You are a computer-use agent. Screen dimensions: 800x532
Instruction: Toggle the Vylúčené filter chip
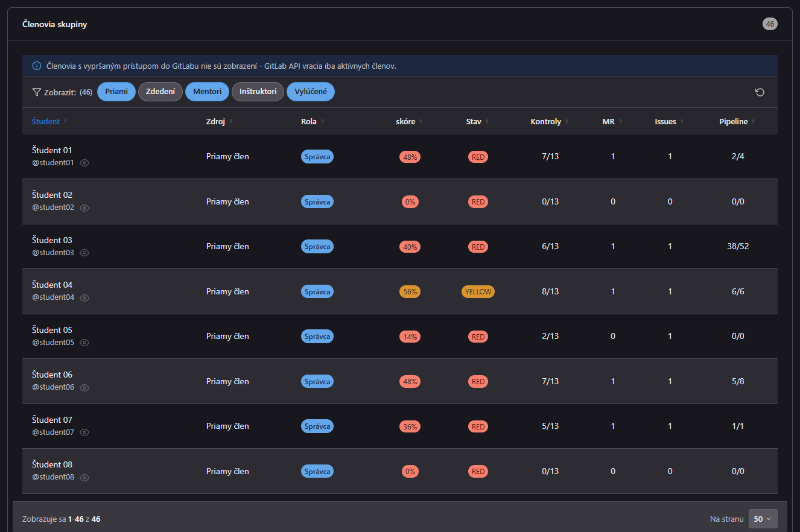[x=311, y=92]
